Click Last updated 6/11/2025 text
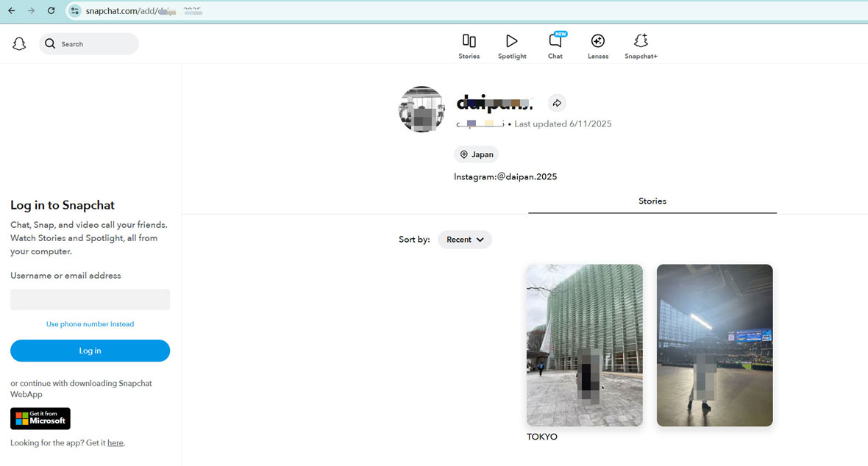Screen dimensions: 868x466 (563, 124)
